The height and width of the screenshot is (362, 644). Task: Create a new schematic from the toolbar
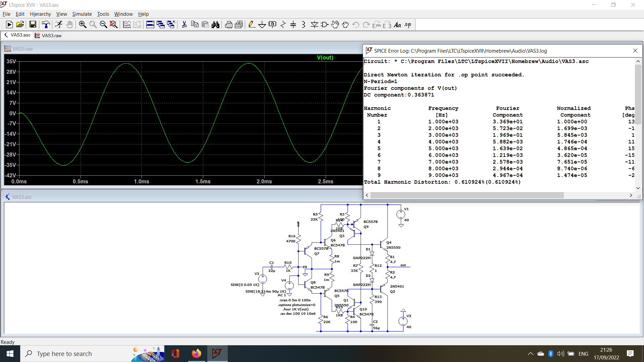tap(9, 24)
